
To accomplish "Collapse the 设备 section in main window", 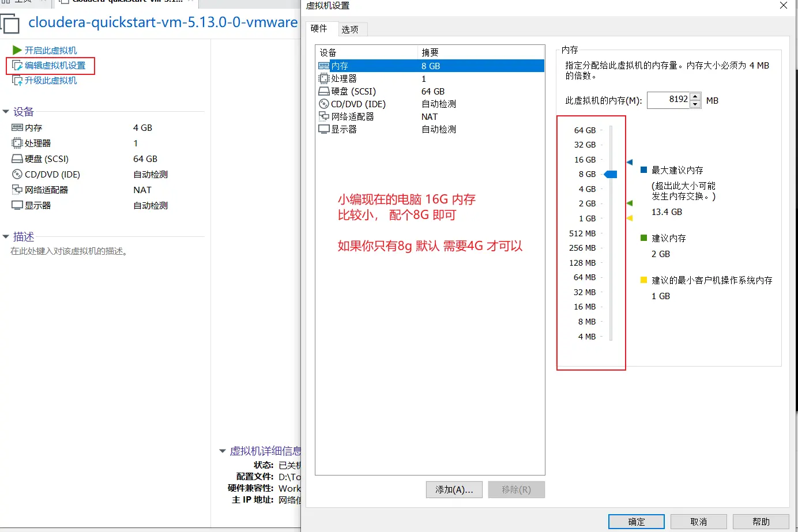I will 6,112.
